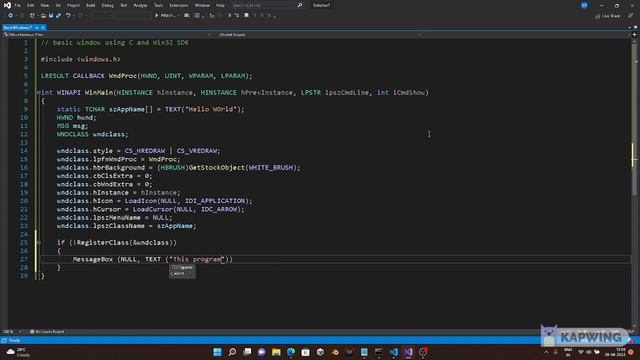The image size is (640, 360).
Task: Click the search magnifier icon in title bar
Action: (300, 5)
